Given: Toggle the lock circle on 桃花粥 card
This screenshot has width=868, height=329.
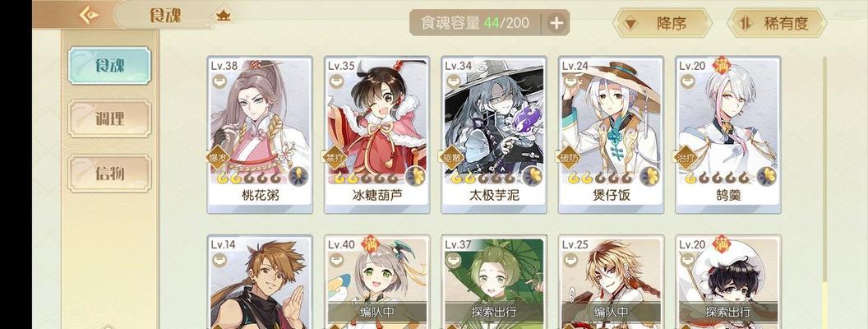Looking at the screenshot, I should tap(219, 81).
